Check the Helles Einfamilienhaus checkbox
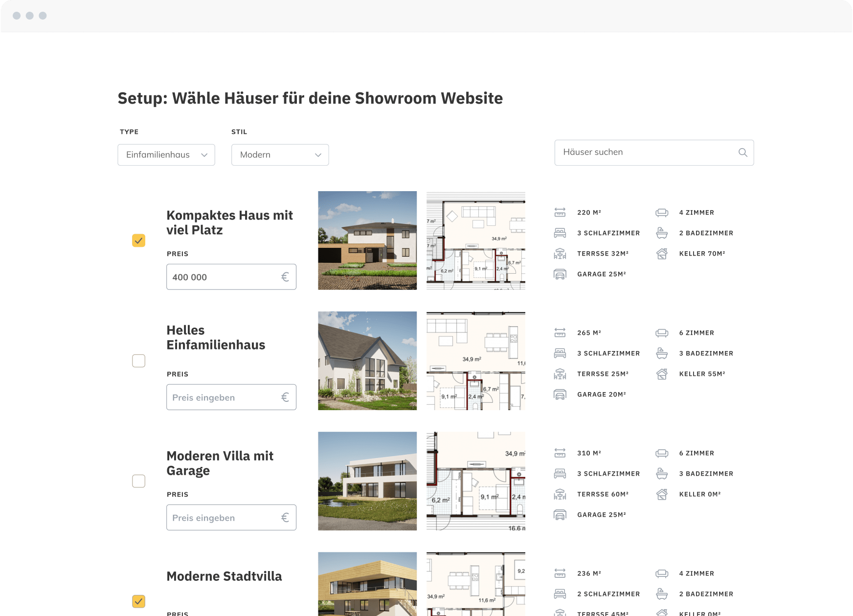Image resolution: width=853 pixels, height=616 pixels. (x=139, y=361)
